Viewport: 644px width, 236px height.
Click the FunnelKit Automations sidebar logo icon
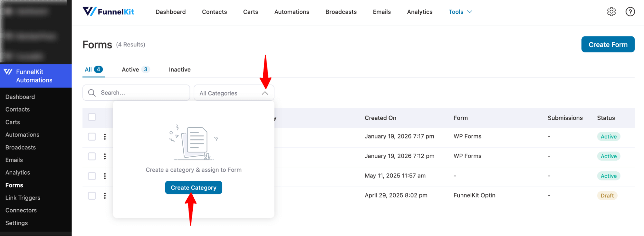[8, 72]
